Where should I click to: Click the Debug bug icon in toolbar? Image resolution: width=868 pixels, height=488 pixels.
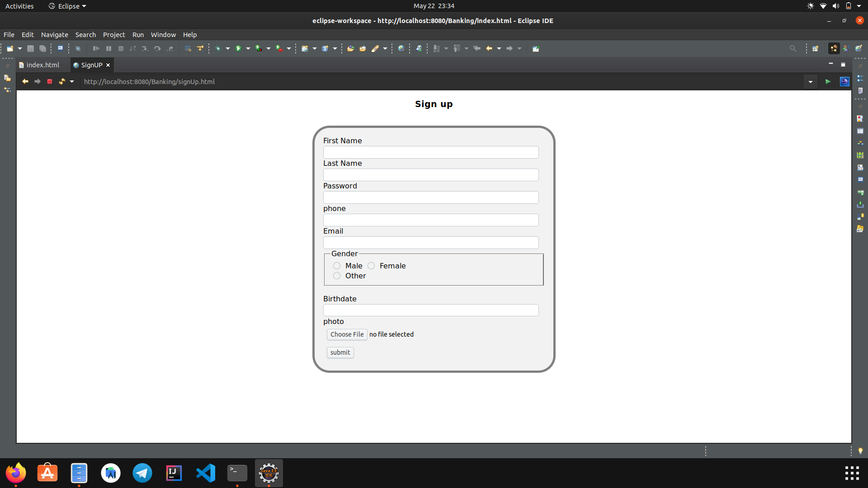(x=218, y=48)
